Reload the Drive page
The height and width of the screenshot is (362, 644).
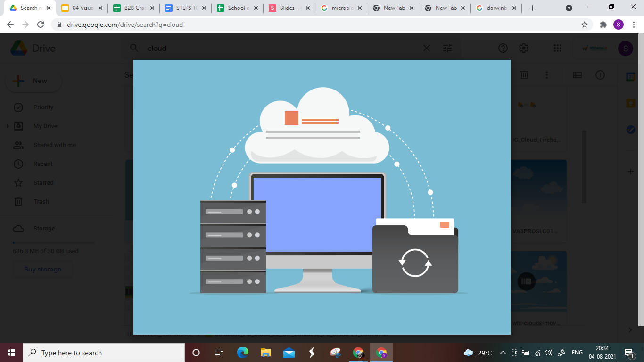click(41, 25)
